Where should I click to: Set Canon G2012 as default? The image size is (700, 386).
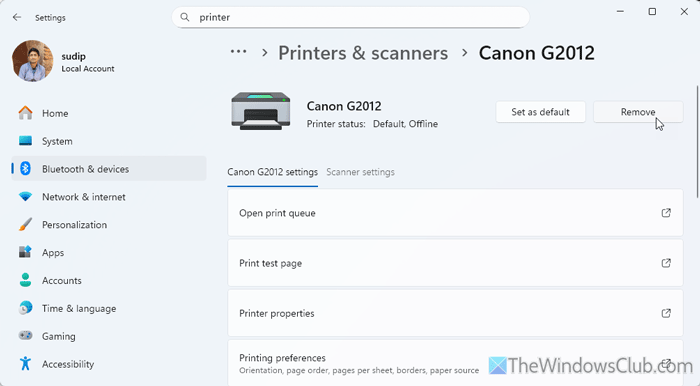click(541, 112)
